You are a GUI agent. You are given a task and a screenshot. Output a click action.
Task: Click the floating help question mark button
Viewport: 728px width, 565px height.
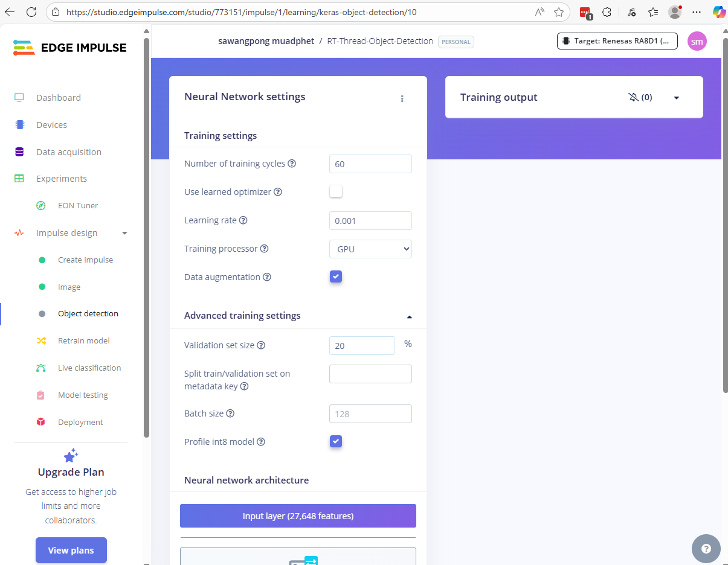pyautogui.click(x=706, y=549)
